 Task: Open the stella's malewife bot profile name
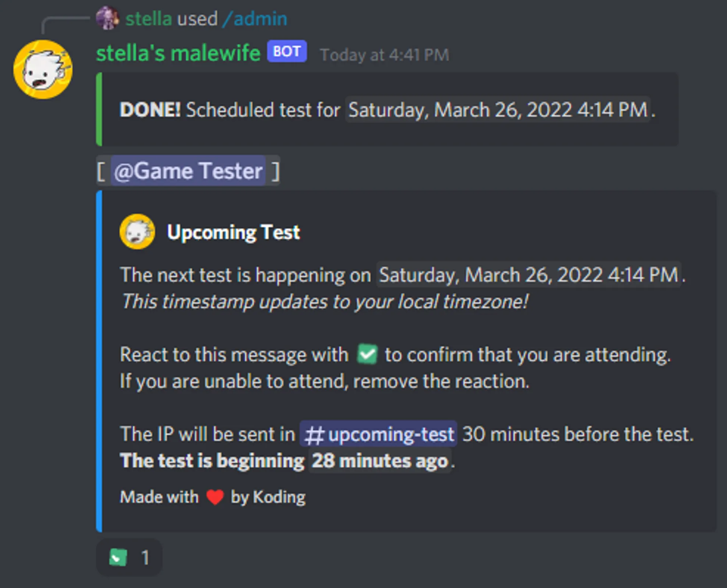click(178, 53)
